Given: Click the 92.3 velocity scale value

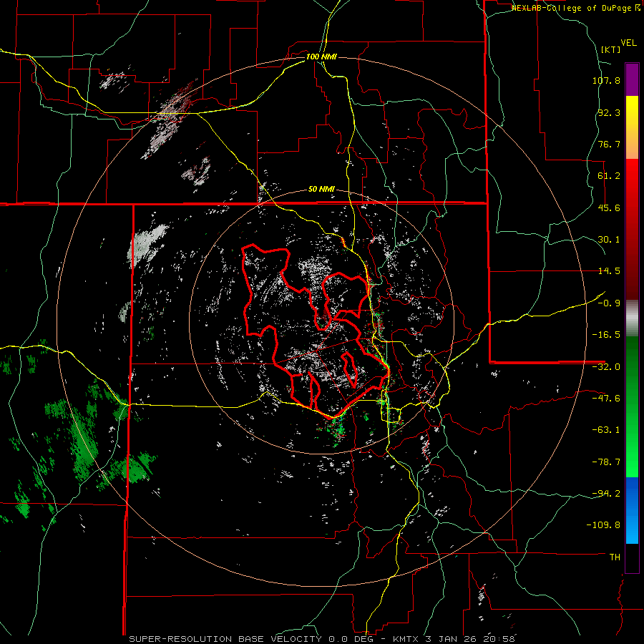Looking at the screenshot, I should click(x=609, y=112).
